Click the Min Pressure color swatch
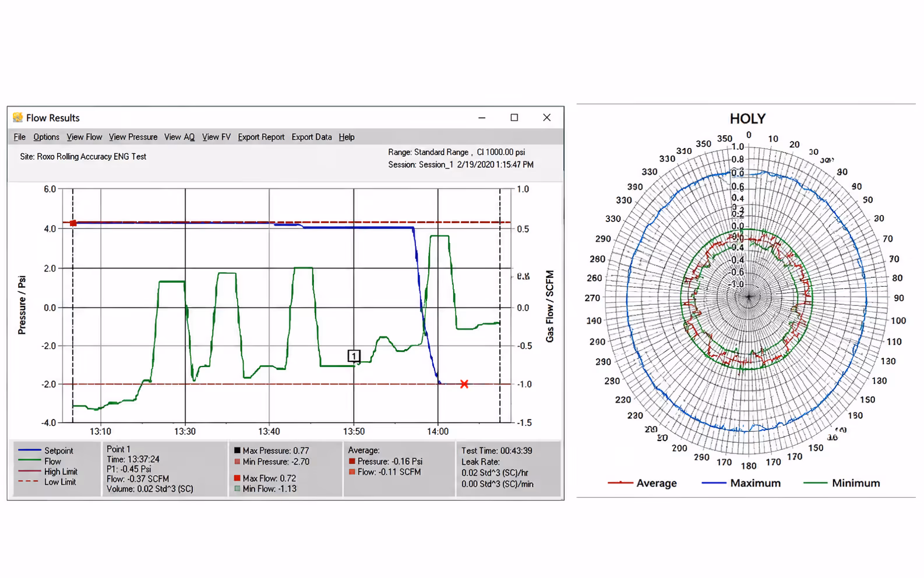This screenshot has height=578, width=924. [237, 461]
